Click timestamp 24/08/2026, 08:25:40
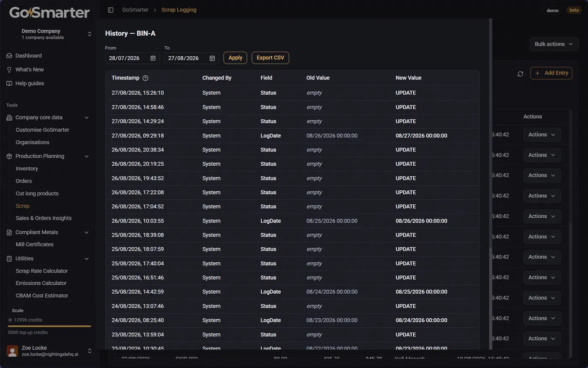The height and width of the screenshot is (368, 588). [x=138, y=320]
